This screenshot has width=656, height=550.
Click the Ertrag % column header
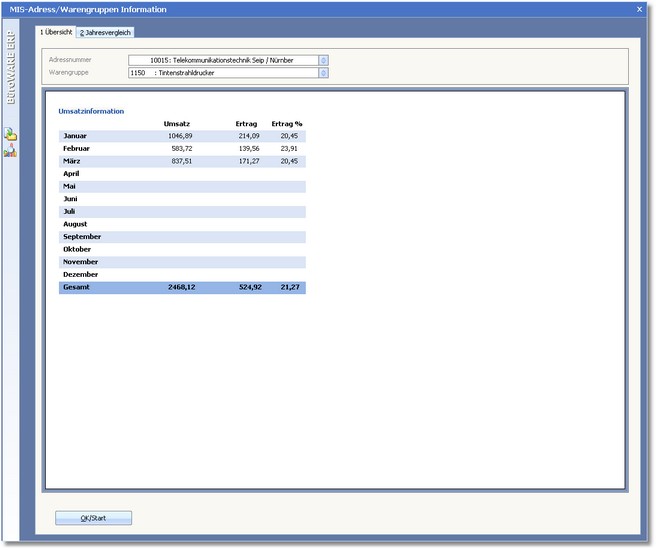coord(287,123)
